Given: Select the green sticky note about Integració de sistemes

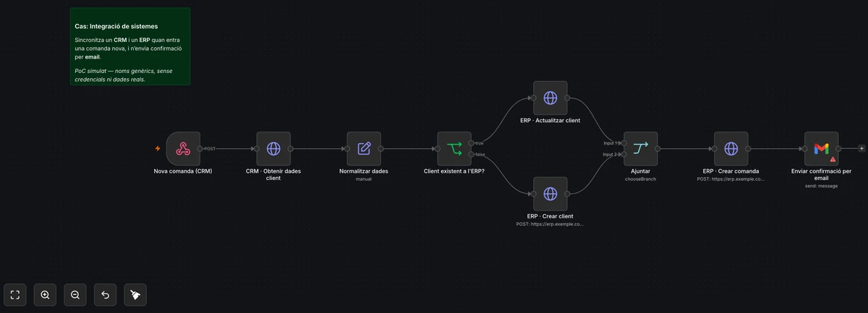Looking at the screenshot, I should (x=130, y=46).
